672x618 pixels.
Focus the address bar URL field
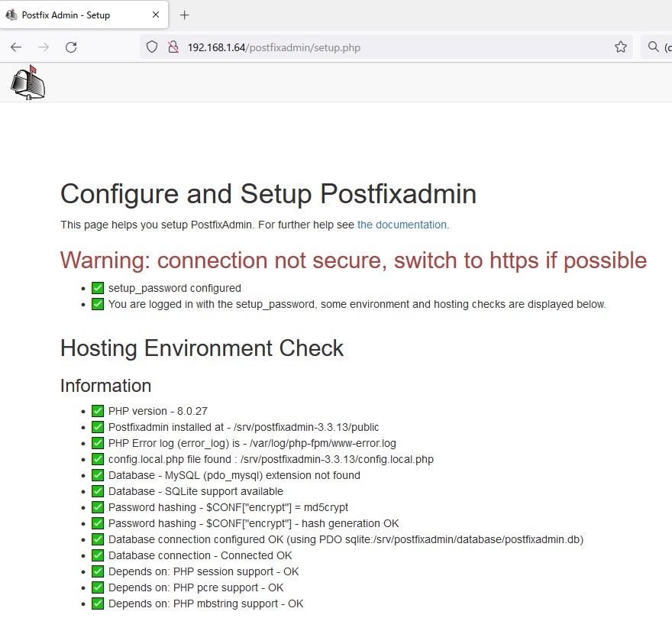coord(386,47)
